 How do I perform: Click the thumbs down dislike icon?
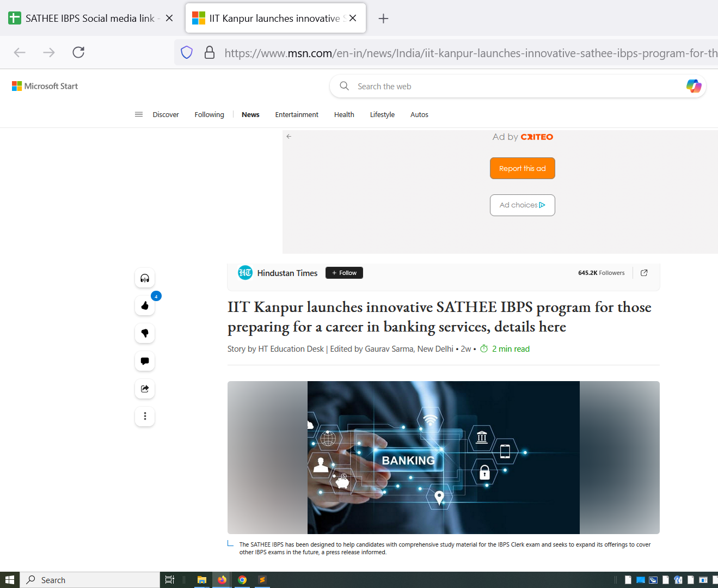(145, 333)
